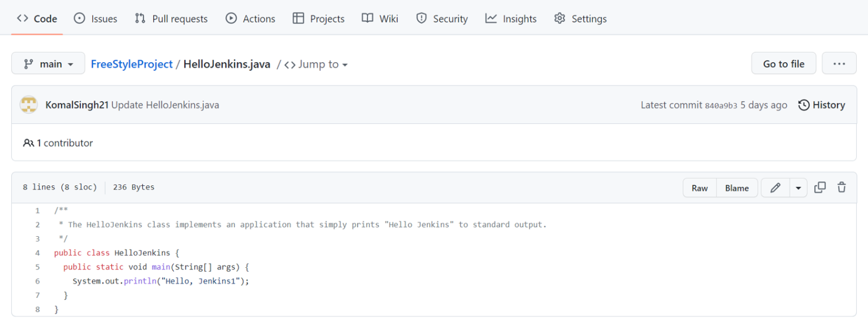
Task: Open the Wiki tab
Action: click(x=380, y=18)
